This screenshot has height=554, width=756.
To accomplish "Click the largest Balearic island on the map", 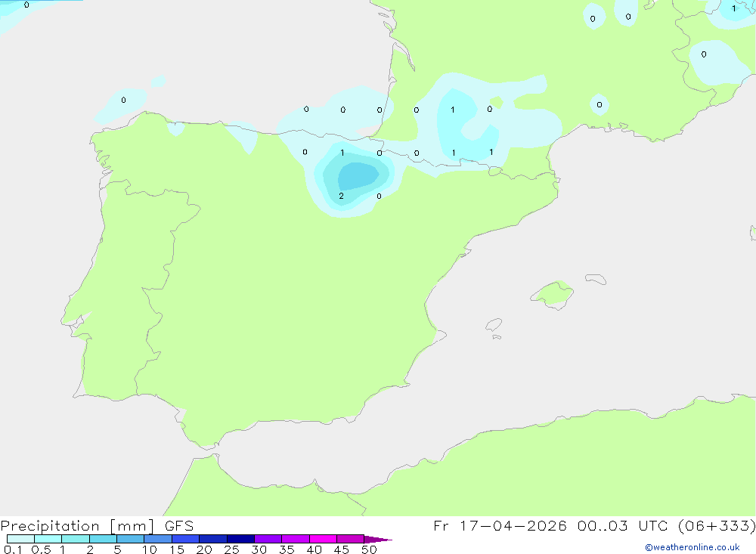I will tap(553, 294).
